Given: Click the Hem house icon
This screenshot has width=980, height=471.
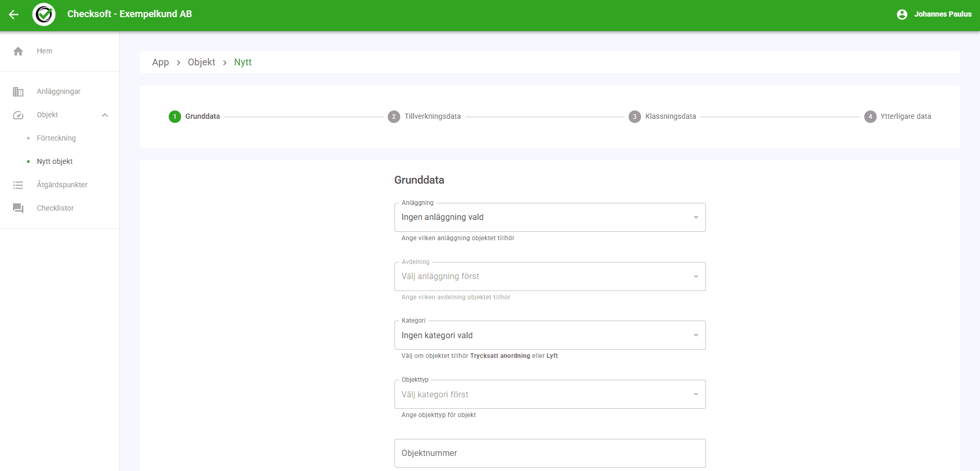Looking at the screenshot, I should point(18,51).
